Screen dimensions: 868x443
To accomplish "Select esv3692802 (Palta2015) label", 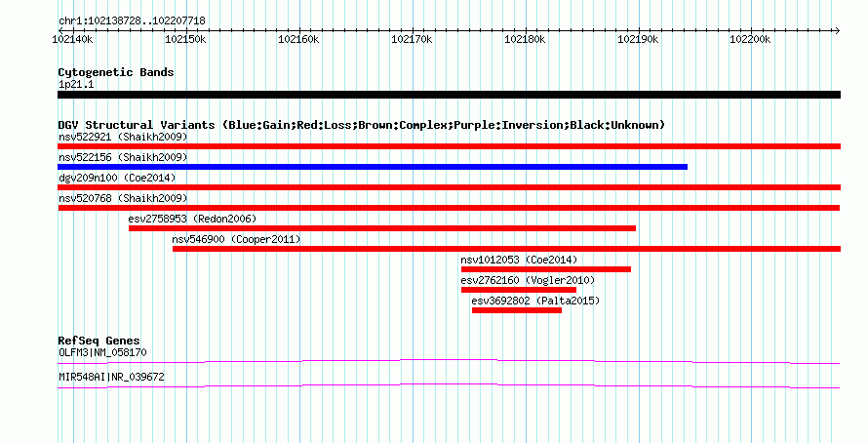I will [535, 301].
